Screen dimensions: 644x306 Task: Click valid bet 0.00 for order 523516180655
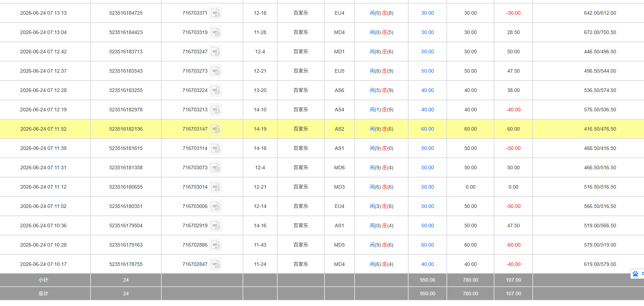point(470,187)
